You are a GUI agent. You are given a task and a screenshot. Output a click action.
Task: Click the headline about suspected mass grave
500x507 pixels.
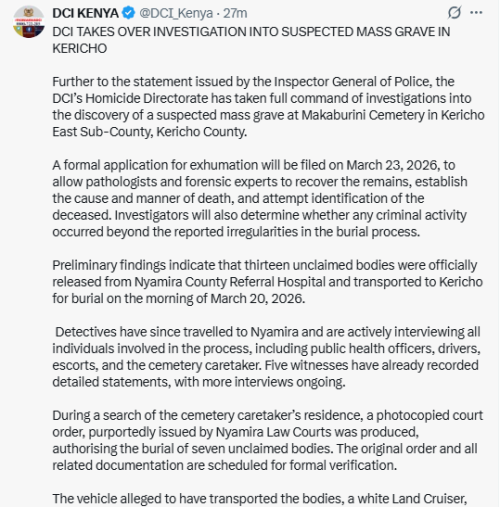(x=251, y=40)
